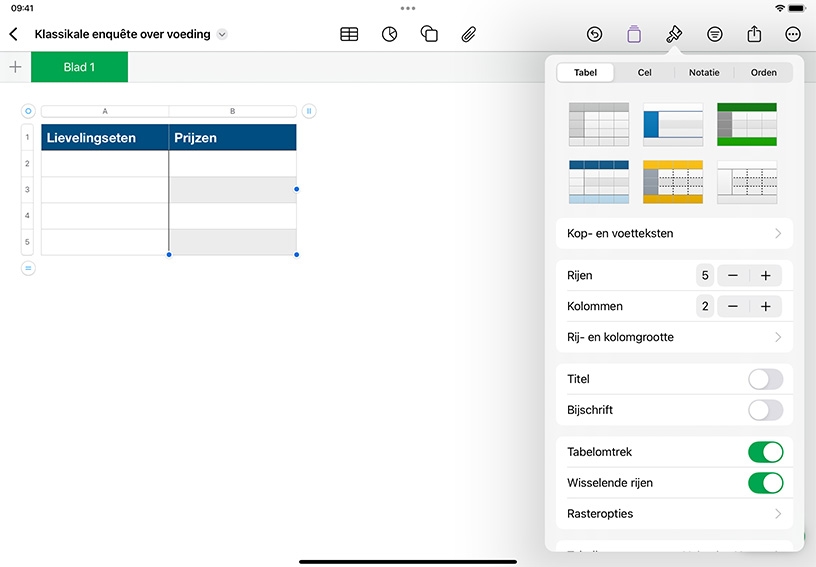Tap the Rijen value field showing 5
Viewport: 816px width, 567px height.
pyautogui.click(x=705, y=275)
